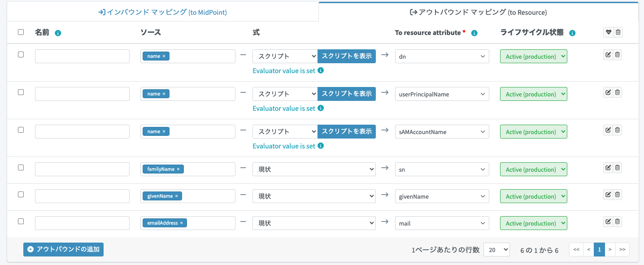
Task: Open lifecycle state dropdown in dn row
Action: 534,56
